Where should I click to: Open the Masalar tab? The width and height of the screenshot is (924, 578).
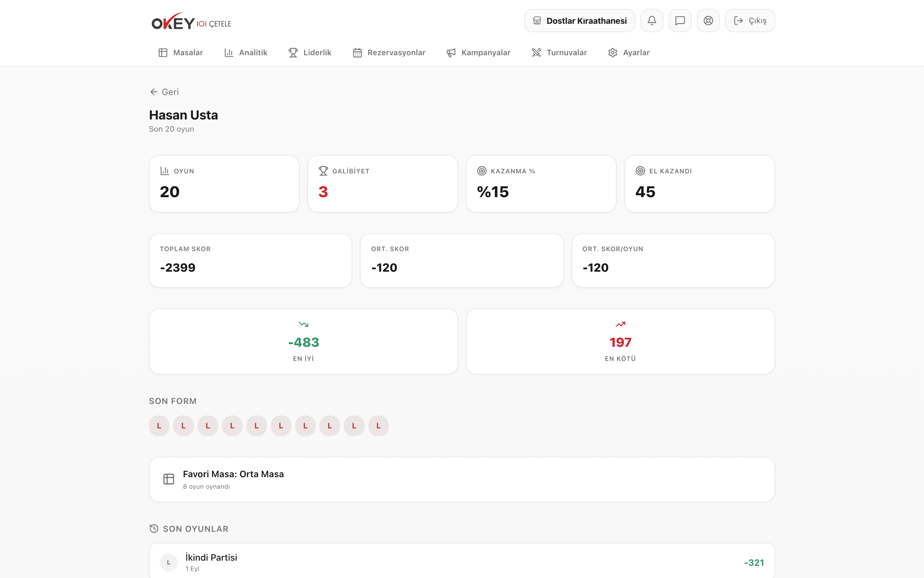tap(181, 53)
